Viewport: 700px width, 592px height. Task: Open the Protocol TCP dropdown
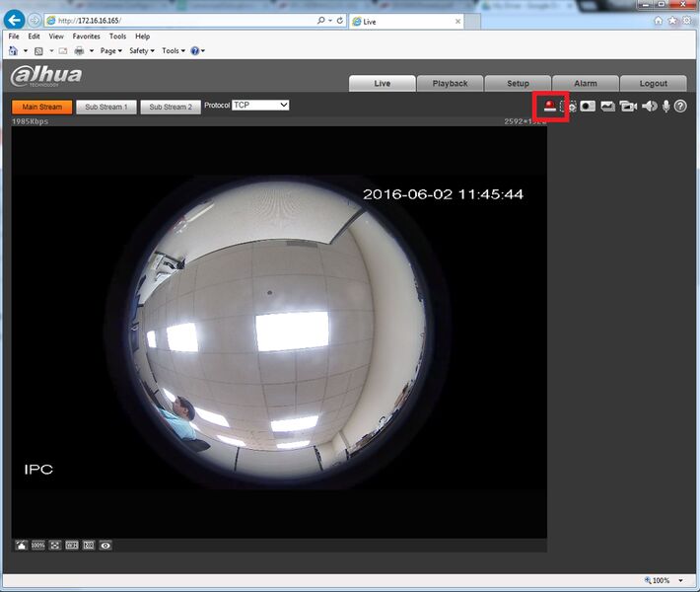tap(260, 105)
